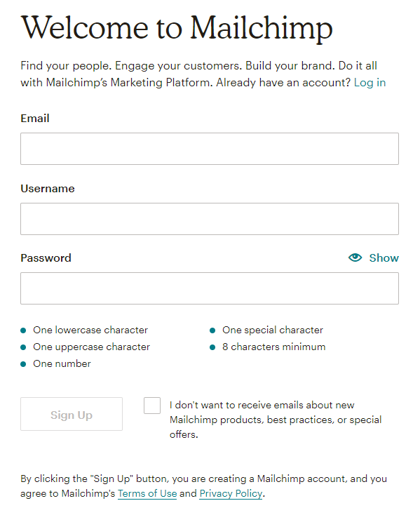This screenshot has height=515, width=420.
Task: Check the opt-out of emails checkbox
Action: pyautogui.click(x=152, y=406)
